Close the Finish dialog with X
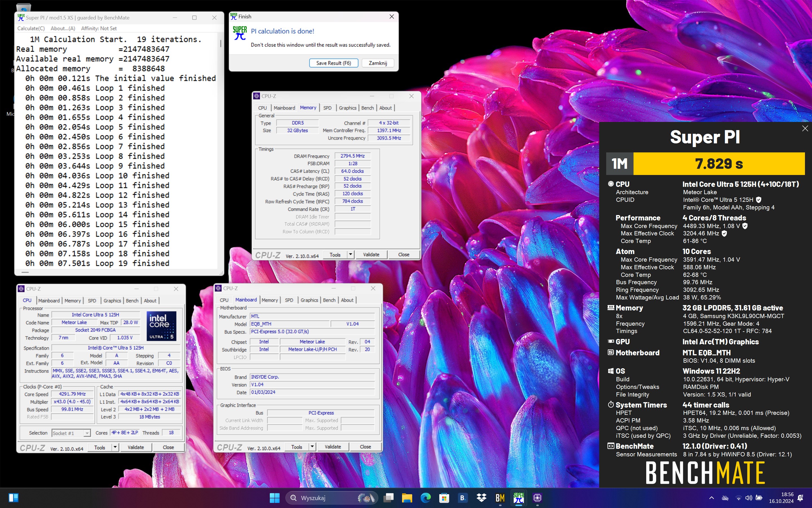Screen dimensions: 812x508 click(391, 16)
